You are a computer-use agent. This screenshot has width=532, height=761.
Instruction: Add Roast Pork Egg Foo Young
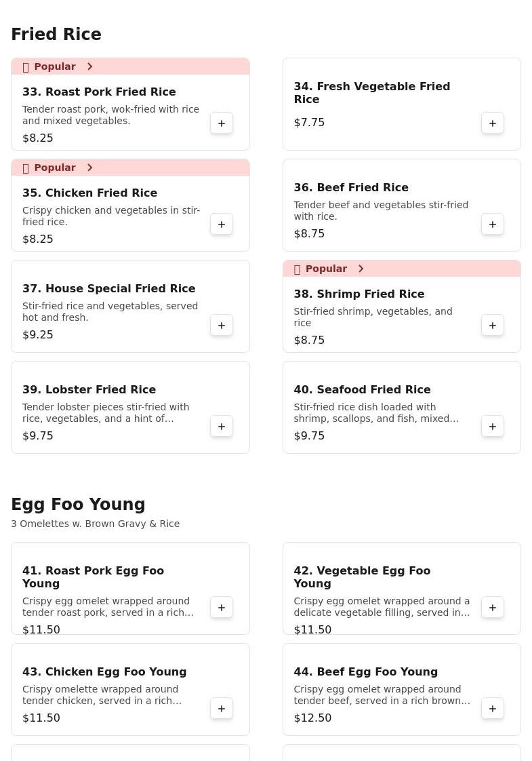[222, 608]
